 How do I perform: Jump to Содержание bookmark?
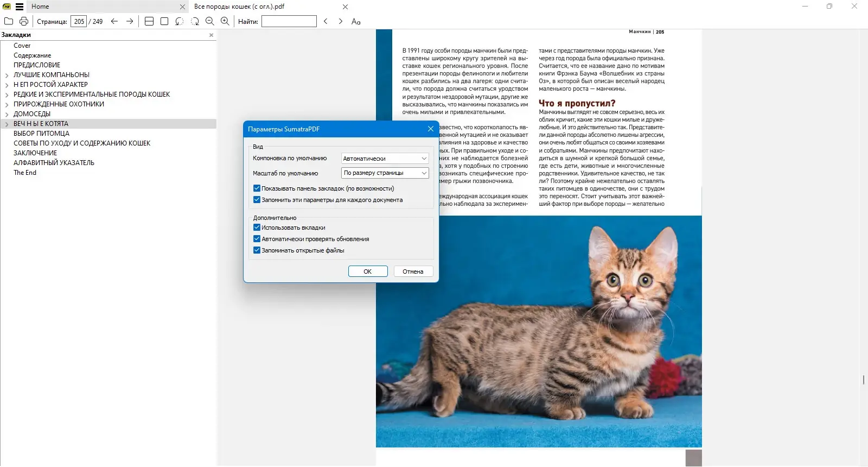click(x=33, y=55)
